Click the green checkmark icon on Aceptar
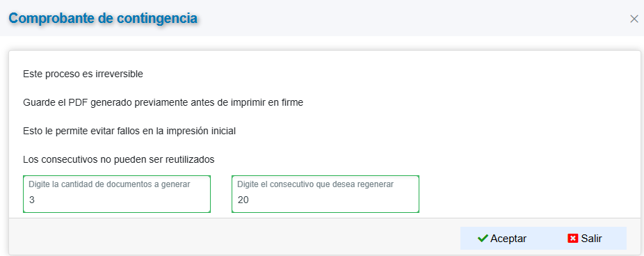Viewport: 644px width, 256px height. pos(483,239)
